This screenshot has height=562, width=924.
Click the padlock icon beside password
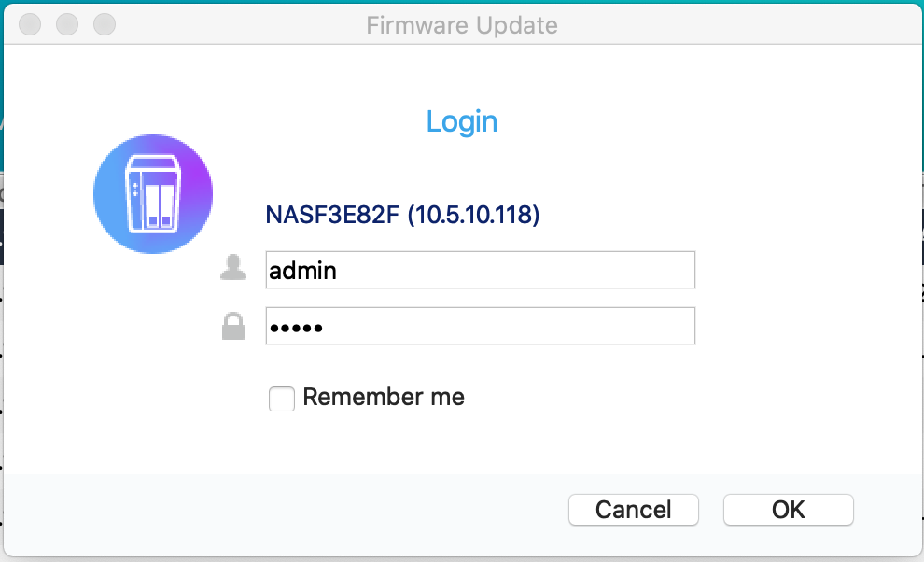click(233, 326)
